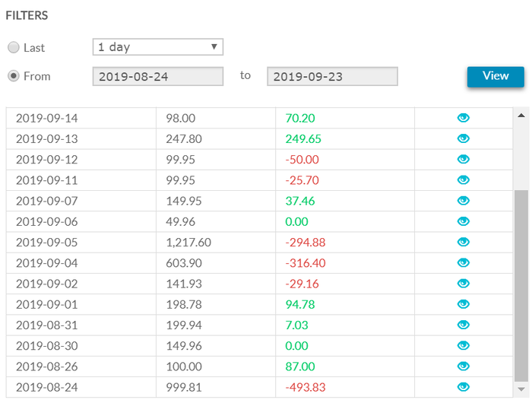Screen dimensions: 532x403
Task: Click the View button
Action: (x=496, y=77)
